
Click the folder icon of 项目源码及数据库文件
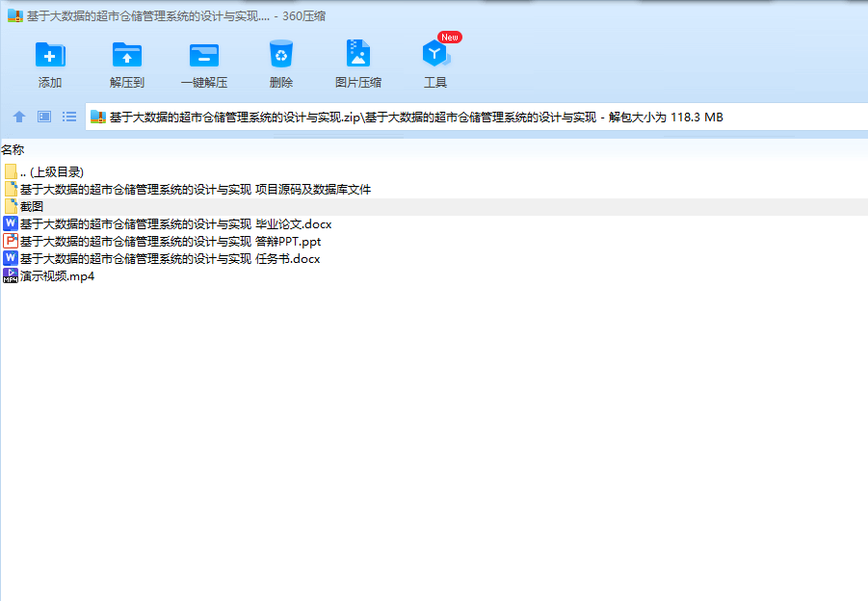tap(11, 189)
